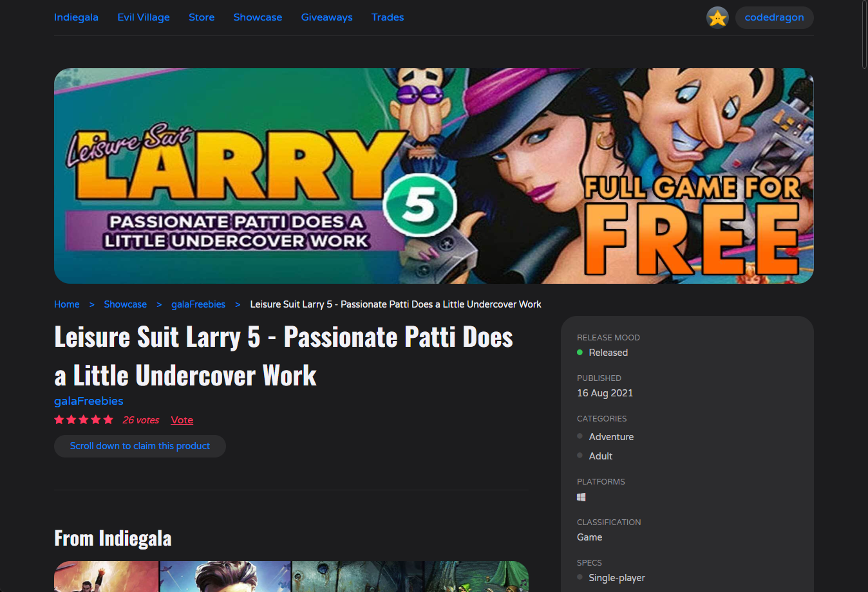The height and width of the screenshot is (592, 868).
Task: Go to the Store page
Action: [202, 17]
